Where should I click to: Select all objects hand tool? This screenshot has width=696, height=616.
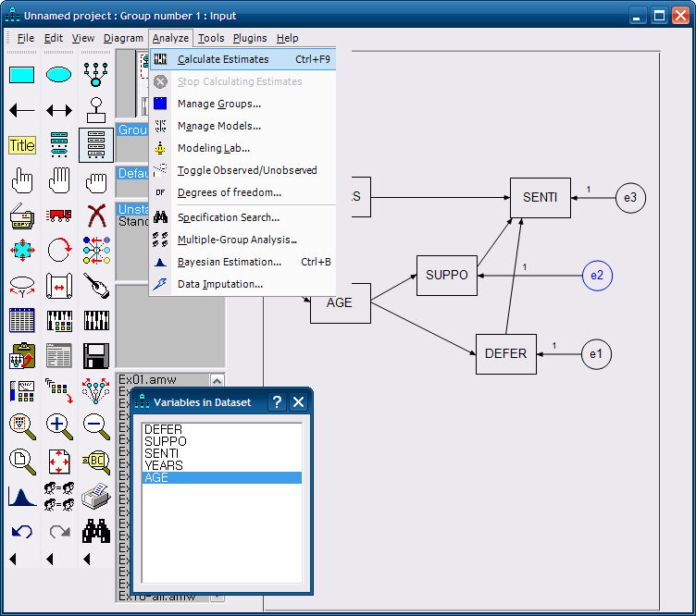[58, 180]
